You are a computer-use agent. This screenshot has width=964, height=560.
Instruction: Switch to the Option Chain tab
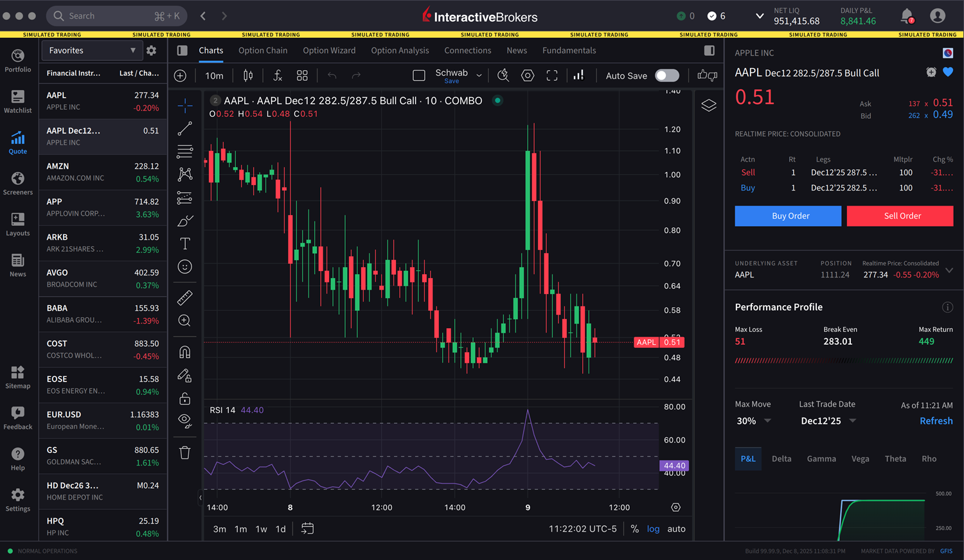(x=263, y=51)
